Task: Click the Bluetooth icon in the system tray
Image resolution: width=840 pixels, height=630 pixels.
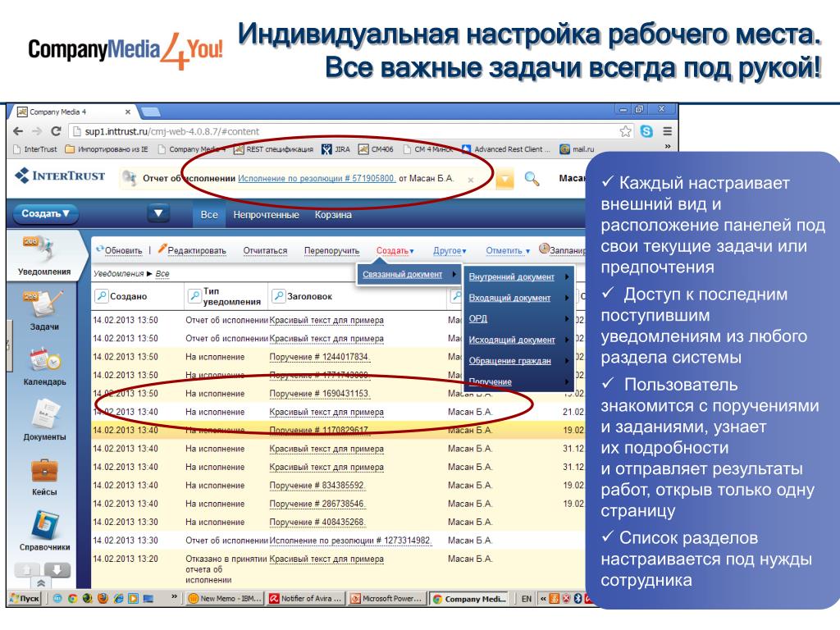Action: (x=577, y=598)
